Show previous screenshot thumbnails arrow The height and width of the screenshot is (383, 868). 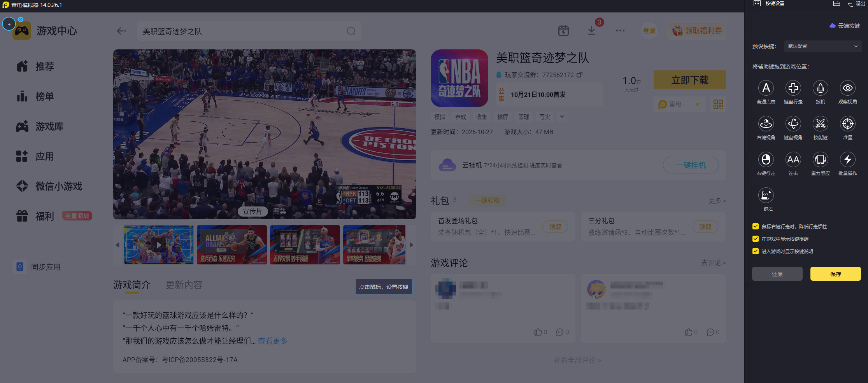[117, 245]
